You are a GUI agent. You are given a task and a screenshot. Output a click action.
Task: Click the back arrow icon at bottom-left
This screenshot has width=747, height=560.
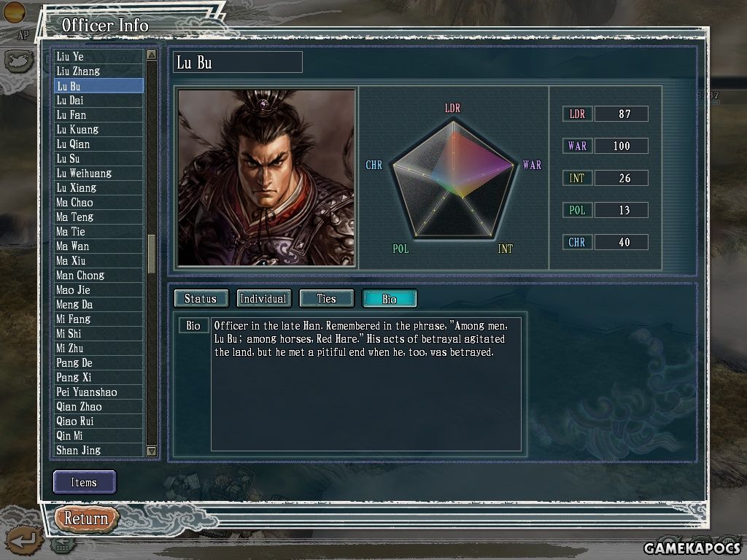click(24, 540)
